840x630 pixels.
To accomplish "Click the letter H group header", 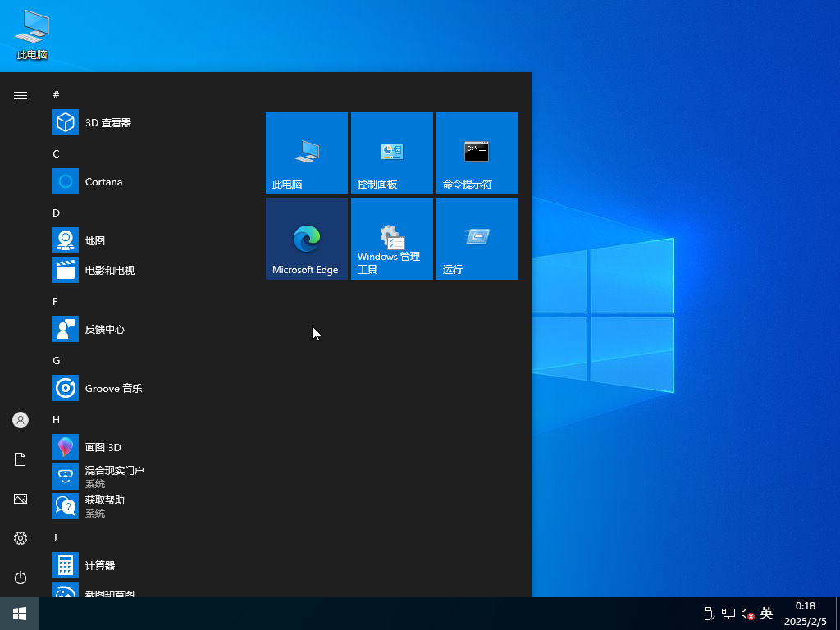I will pos(56,419).
